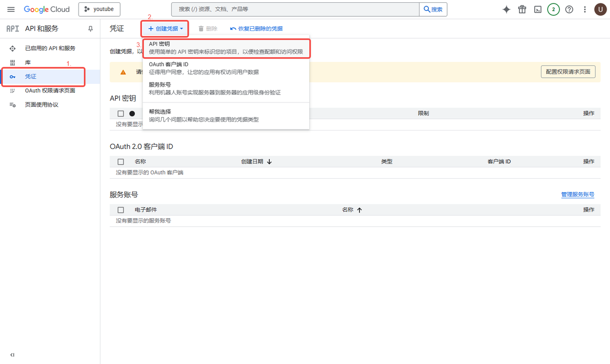Open the 管理服务账号 link

(578, 194)
